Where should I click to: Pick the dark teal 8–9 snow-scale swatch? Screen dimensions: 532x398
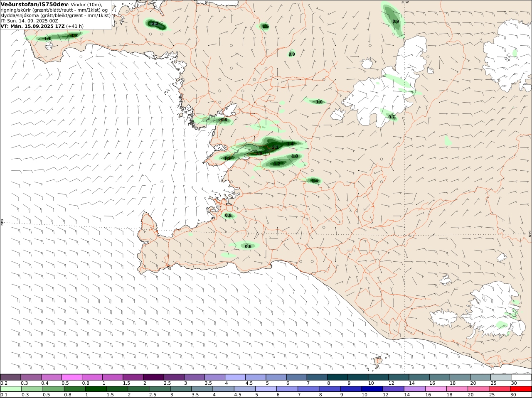point(337,377)
